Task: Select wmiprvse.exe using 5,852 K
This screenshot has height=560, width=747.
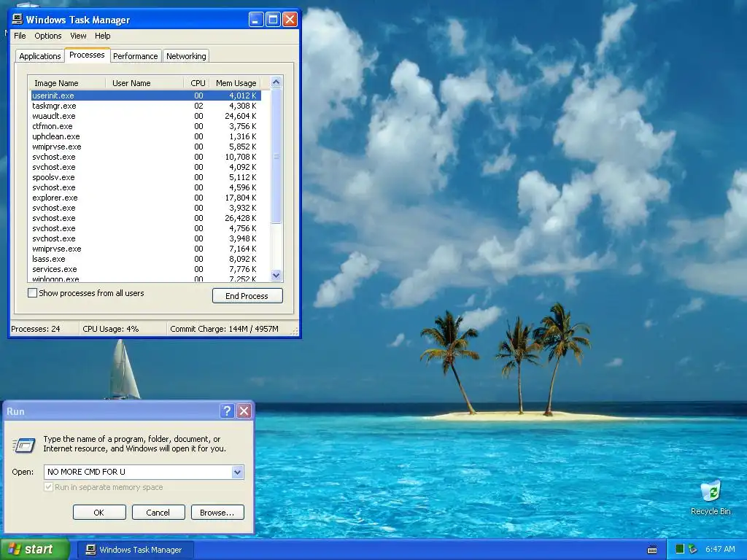Action: (145, 147)
